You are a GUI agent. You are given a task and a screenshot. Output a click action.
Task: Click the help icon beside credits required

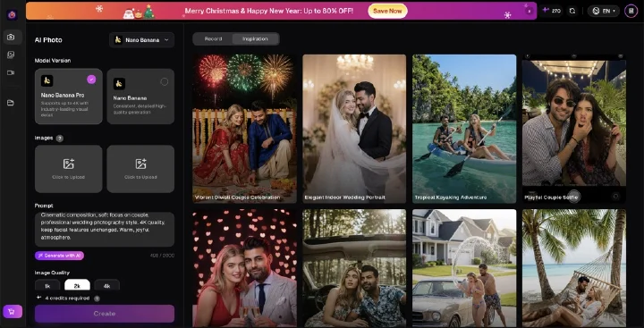[x=97, y=299]
